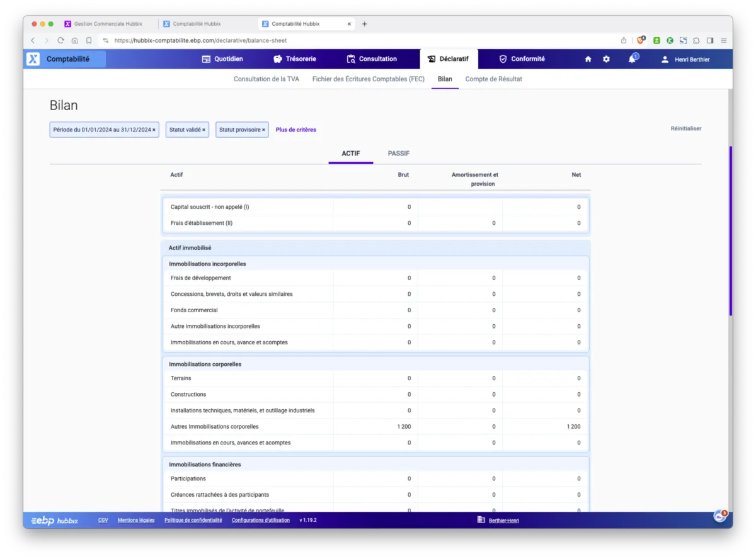
Task: Open the Compte de Résultat tab
Action: 493,79
